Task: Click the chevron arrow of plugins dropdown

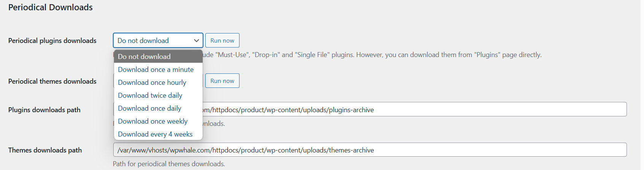Action: 197,41
